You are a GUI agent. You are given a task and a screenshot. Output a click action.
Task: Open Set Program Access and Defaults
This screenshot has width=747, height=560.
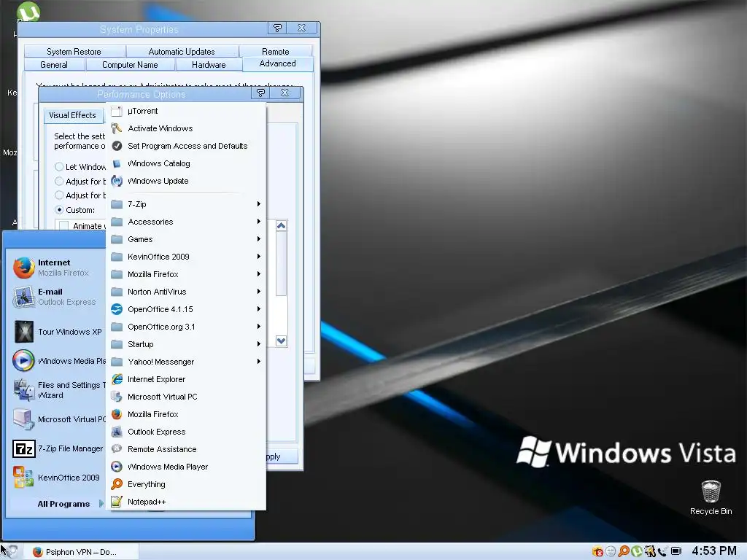(x=186, y=146)
